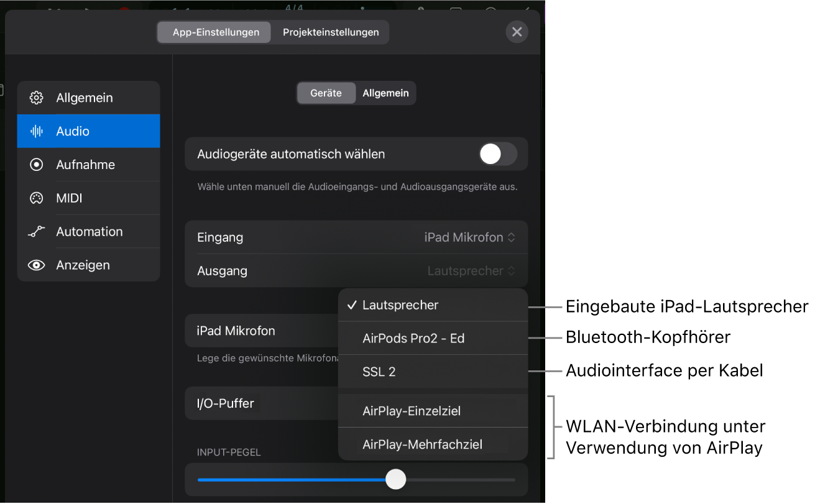Select the Allgemein segment next to Geräte
The width and height of the screenshot is (815, 504).
(x=385, y=93)
